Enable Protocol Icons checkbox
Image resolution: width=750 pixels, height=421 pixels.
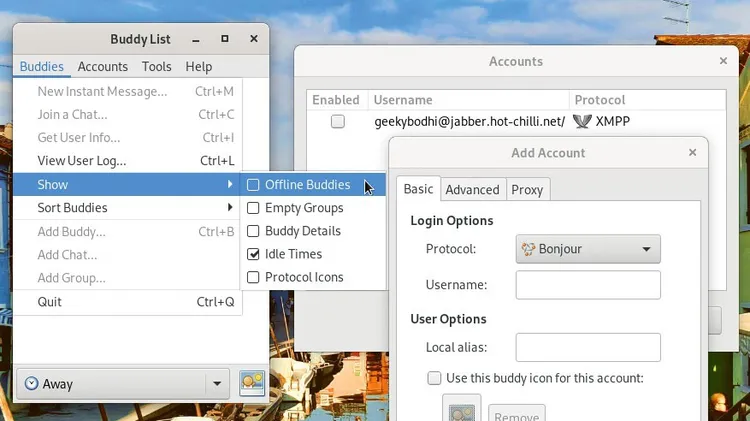tap(253, 277)
